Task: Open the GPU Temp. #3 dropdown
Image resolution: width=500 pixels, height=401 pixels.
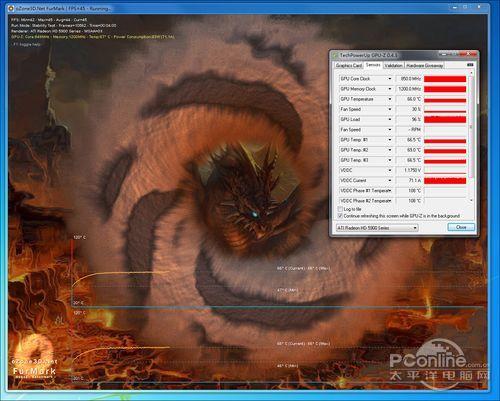Action: click(389, 160)
